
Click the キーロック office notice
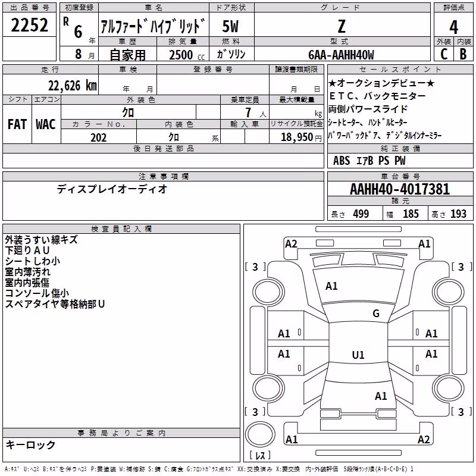pyautogui.click(x=30, y=445)
